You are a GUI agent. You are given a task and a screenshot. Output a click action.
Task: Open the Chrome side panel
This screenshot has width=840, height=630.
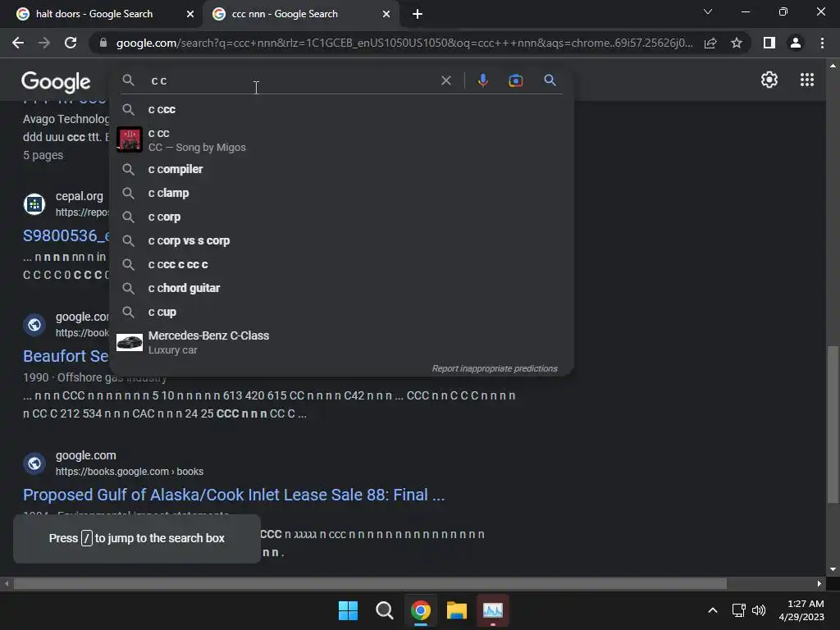point(769,43)
